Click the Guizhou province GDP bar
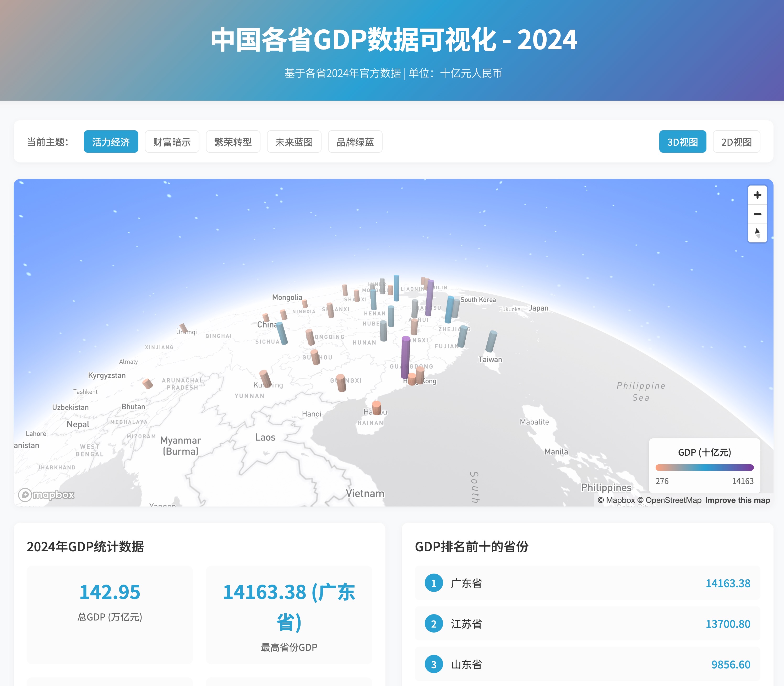This screenshot has width=784, height=686. tap(315, 357)
